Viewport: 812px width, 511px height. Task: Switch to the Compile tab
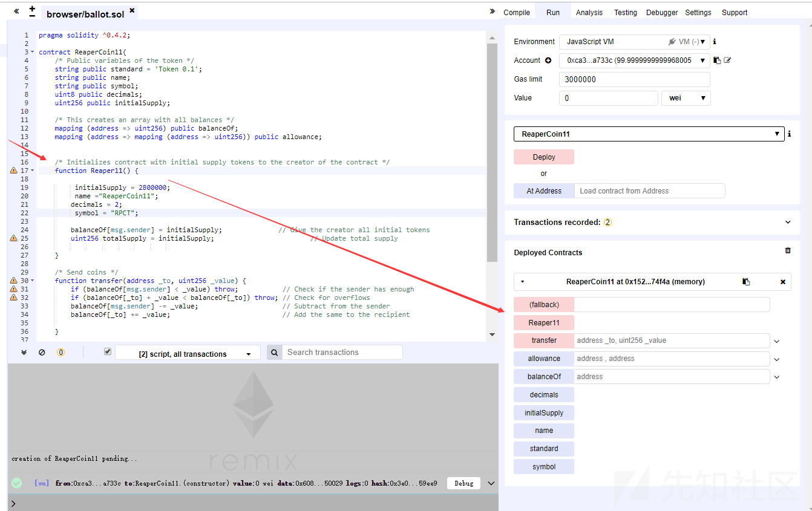pyautogui.click(x=517, y=12)
